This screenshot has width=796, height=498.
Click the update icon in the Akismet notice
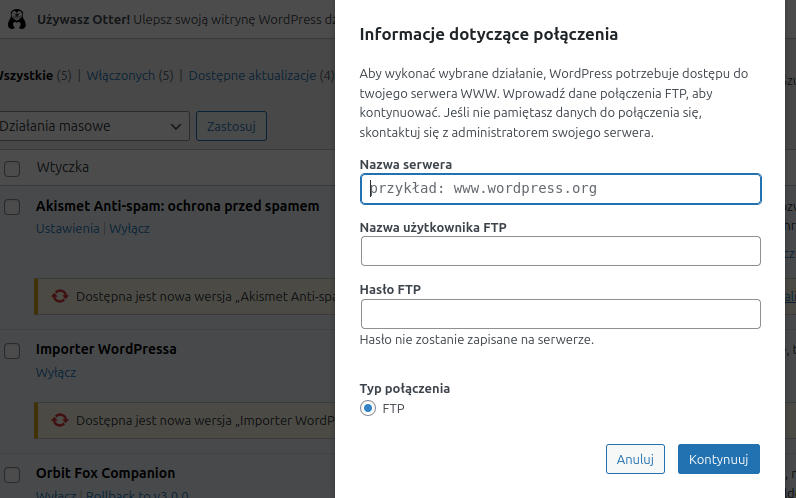[60, 296]
